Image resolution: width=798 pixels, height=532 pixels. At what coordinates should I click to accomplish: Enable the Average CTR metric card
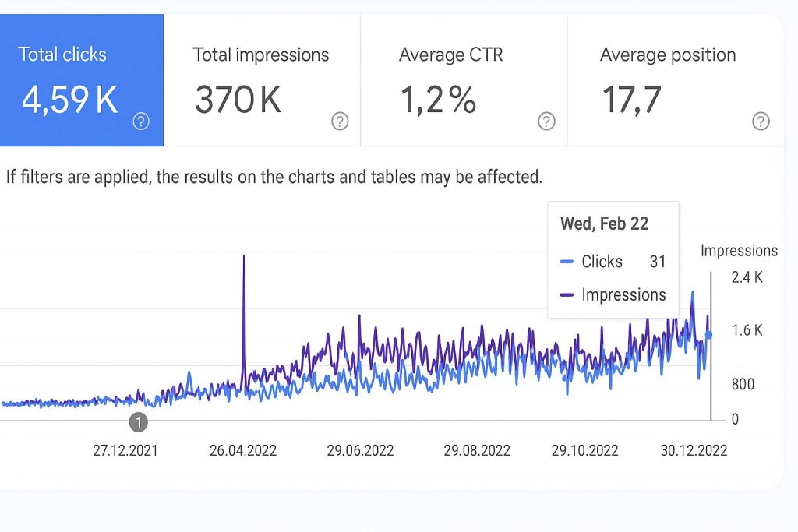click(x=463, y=80)
